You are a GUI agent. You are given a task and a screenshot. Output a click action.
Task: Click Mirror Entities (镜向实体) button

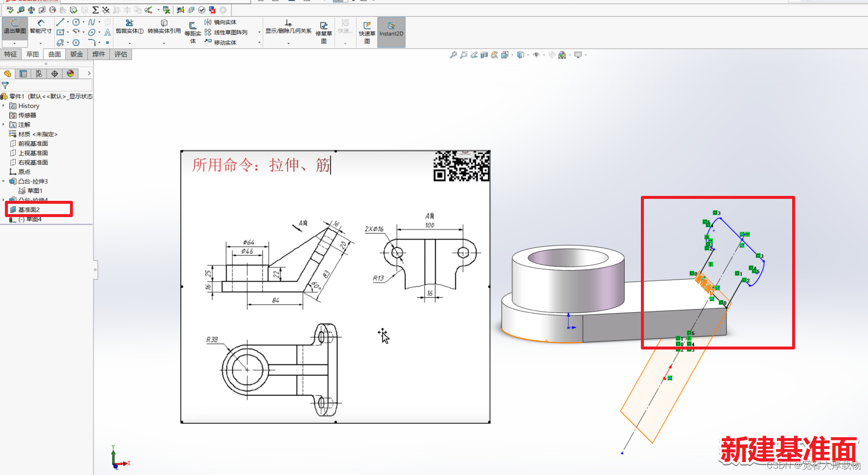coord(221,22)
